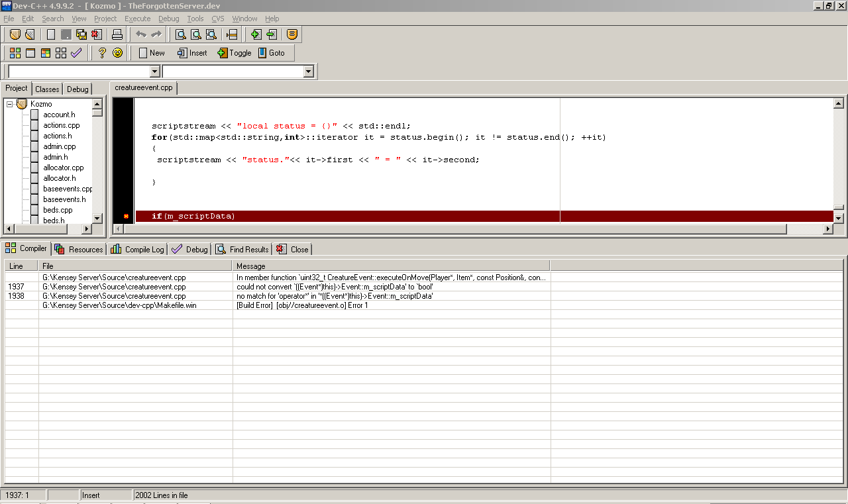Switch to the left panel Debug tab
The width and height of the screenshot is (848, 504).
[78, 89]
